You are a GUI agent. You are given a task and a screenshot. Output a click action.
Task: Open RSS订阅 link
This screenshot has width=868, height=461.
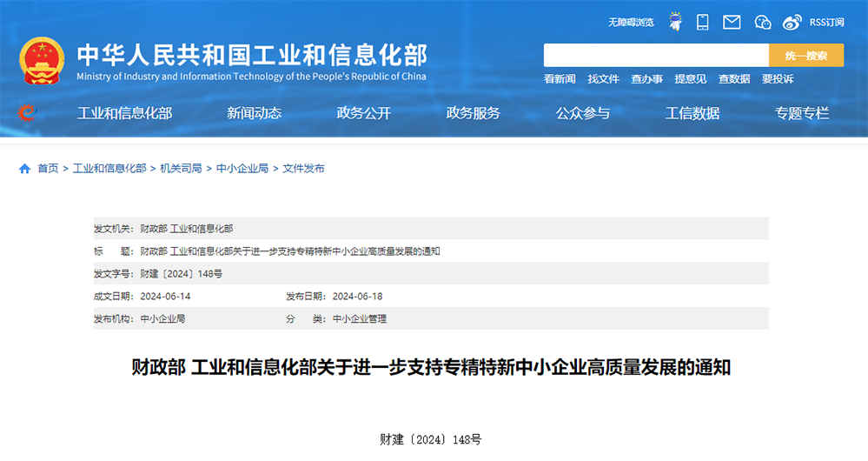coord(826,22)
